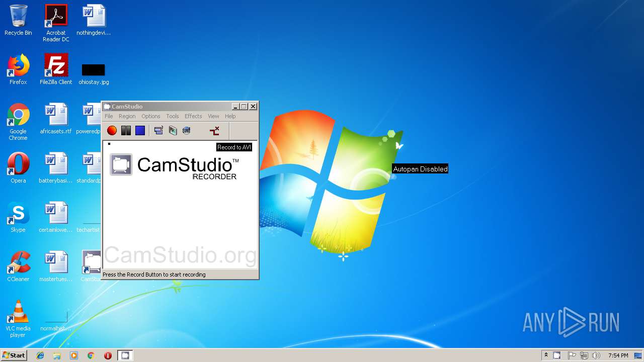Select the certainlowe... document icon
This screenshot has height=362, width=644.
(56, 218)
